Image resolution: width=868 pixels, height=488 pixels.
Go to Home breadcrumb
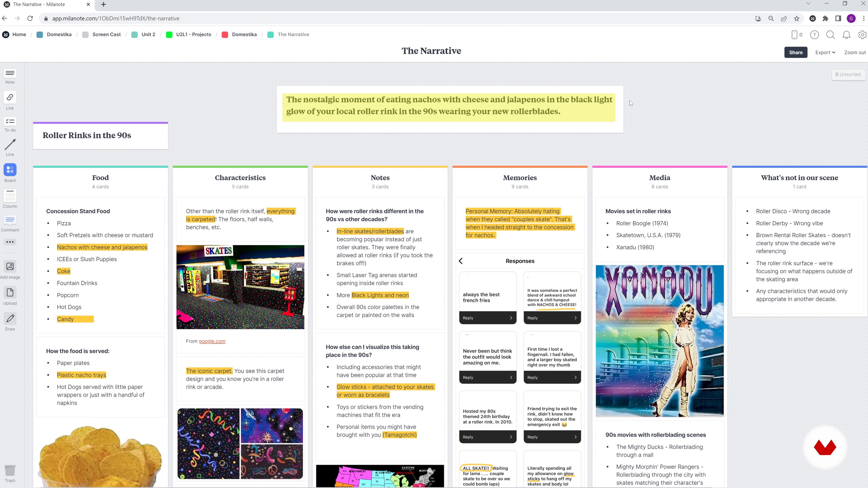(x=19, y=34)
